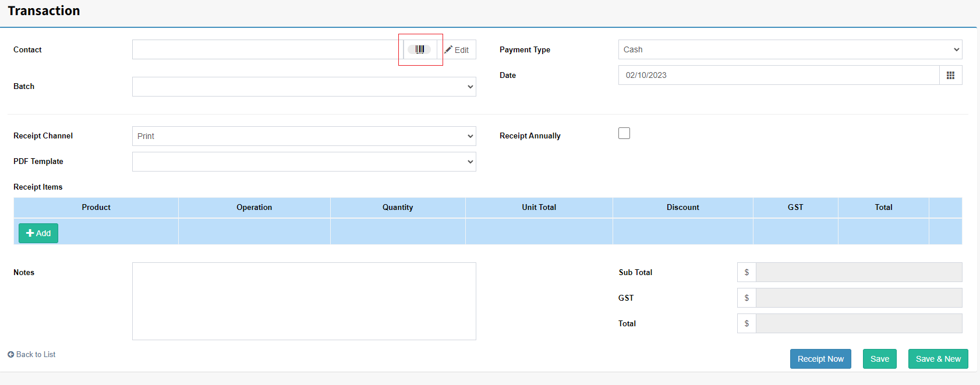
Task: Tick the Receipt Annually checkbox
Action: [624, 133]
